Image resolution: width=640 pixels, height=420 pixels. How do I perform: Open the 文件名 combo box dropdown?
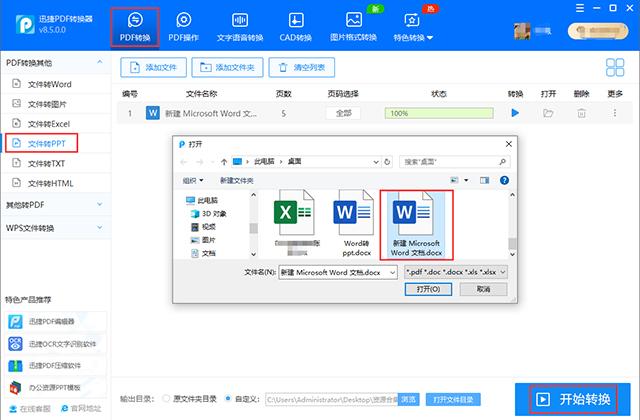(x=392, y=272)
